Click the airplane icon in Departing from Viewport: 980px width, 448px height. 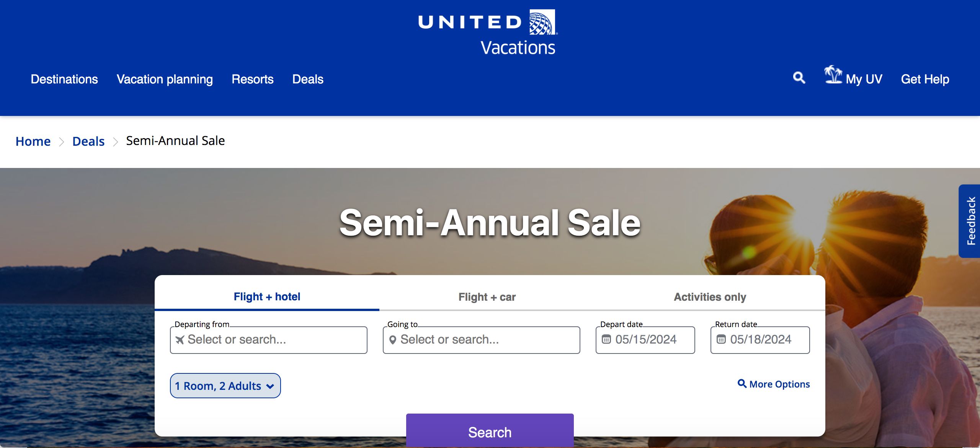click(180, 340)
